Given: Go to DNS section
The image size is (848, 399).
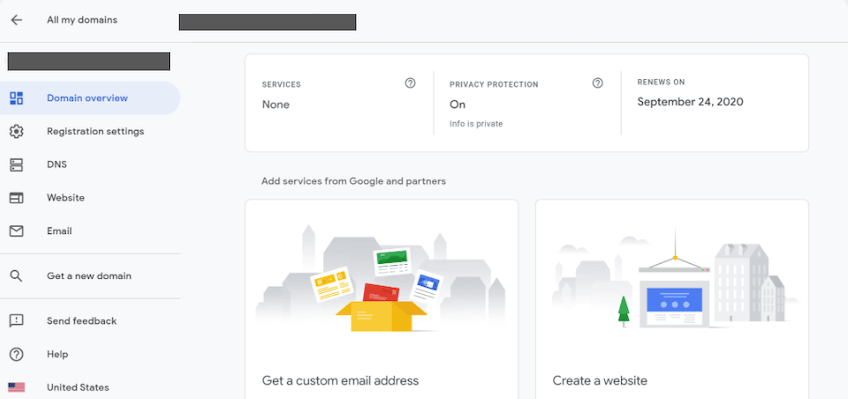Looking at the screenshot, I should tap(57, 164).
